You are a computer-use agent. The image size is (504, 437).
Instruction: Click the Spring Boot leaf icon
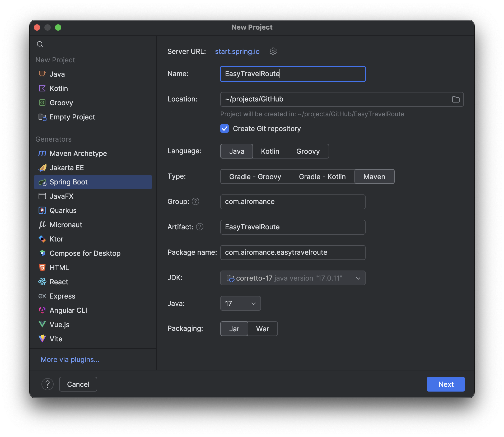pos(42,182)
